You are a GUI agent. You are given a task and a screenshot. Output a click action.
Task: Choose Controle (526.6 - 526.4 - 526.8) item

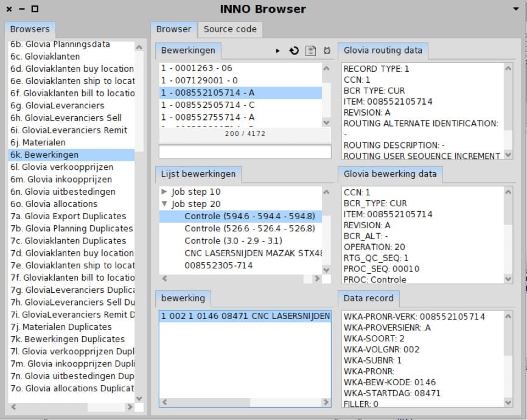coord(250,229)
